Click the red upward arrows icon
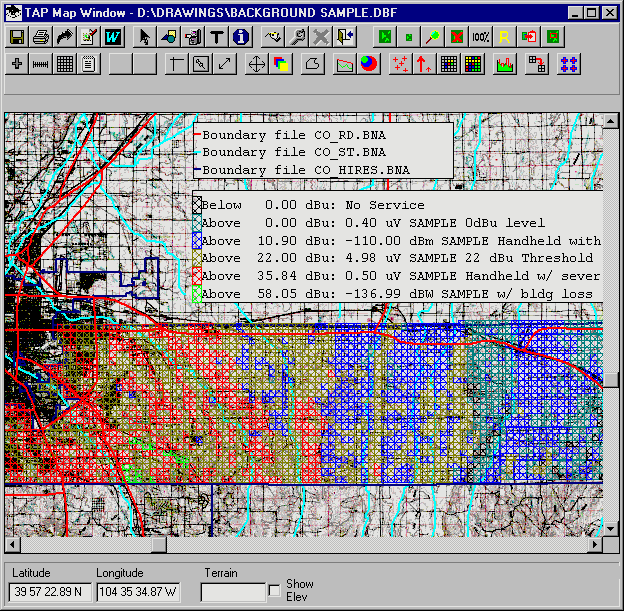This screenshot has height=611, width=624. 425,64
